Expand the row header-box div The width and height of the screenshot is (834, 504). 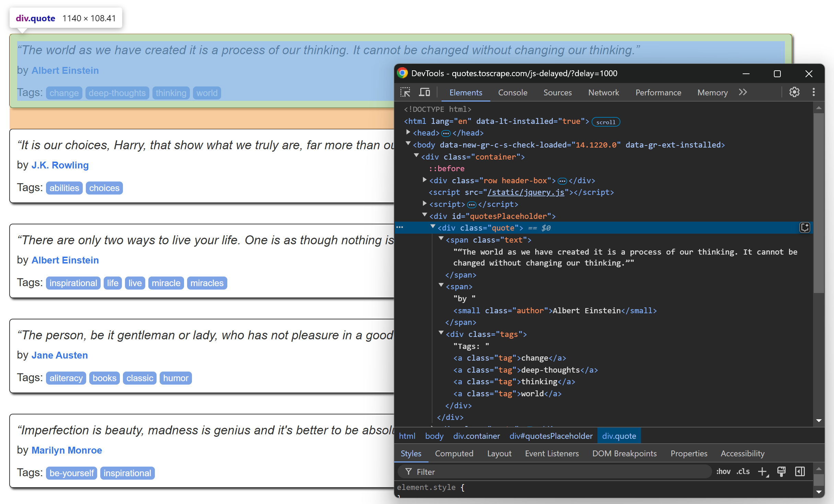pos(424,179)
